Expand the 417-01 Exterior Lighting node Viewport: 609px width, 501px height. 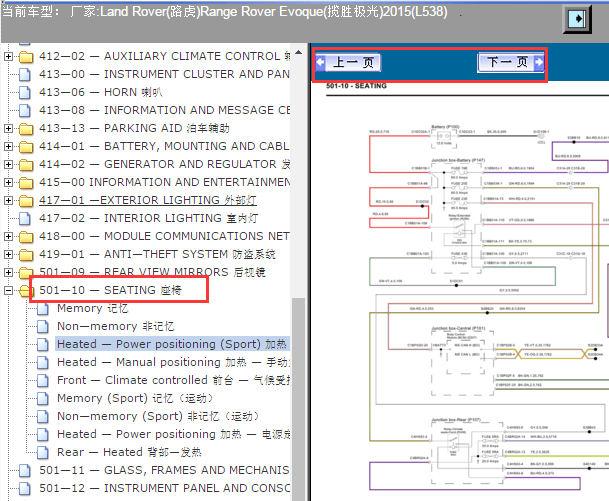8,200
